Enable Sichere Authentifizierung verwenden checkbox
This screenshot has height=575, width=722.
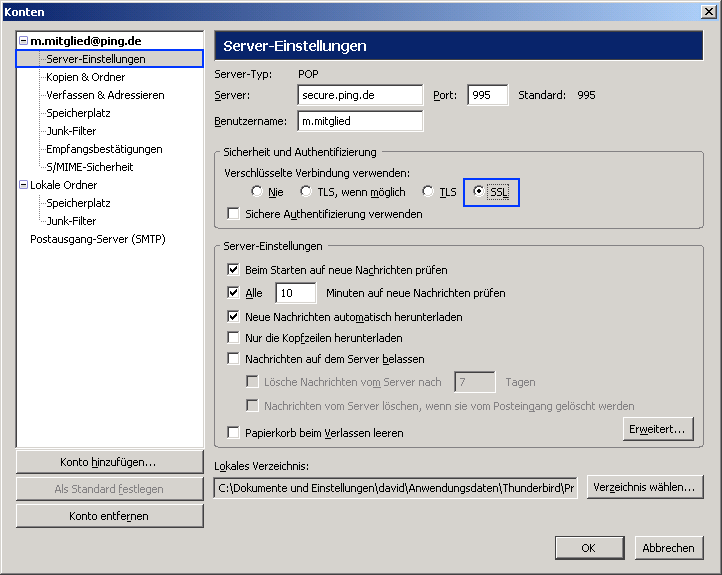(234, 214)
